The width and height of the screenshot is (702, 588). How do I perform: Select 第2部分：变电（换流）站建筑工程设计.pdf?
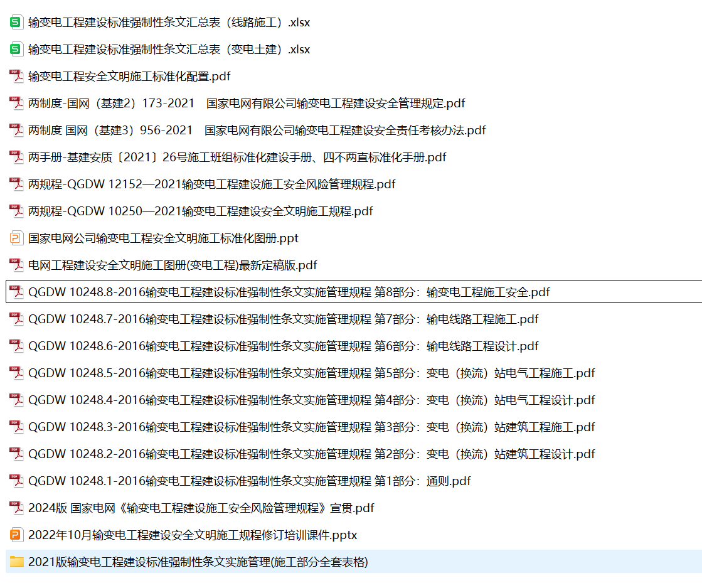(485, 454)
